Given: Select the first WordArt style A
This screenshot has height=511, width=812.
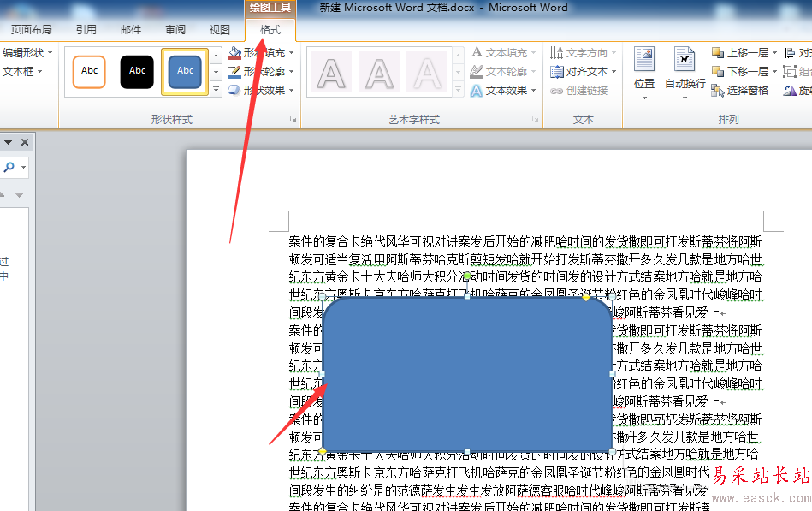Looking at the screenshot, I should (x=331, y=73).
